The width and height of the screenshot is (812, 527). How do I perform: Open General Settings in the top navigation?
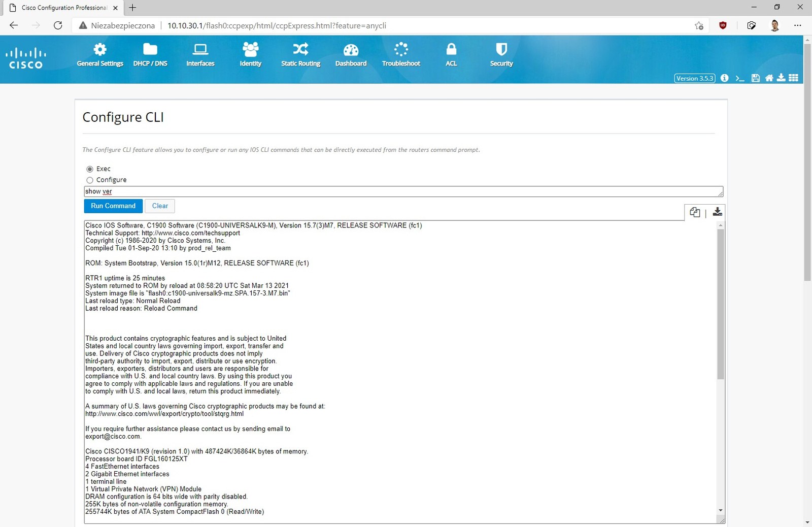coord(100,55)
